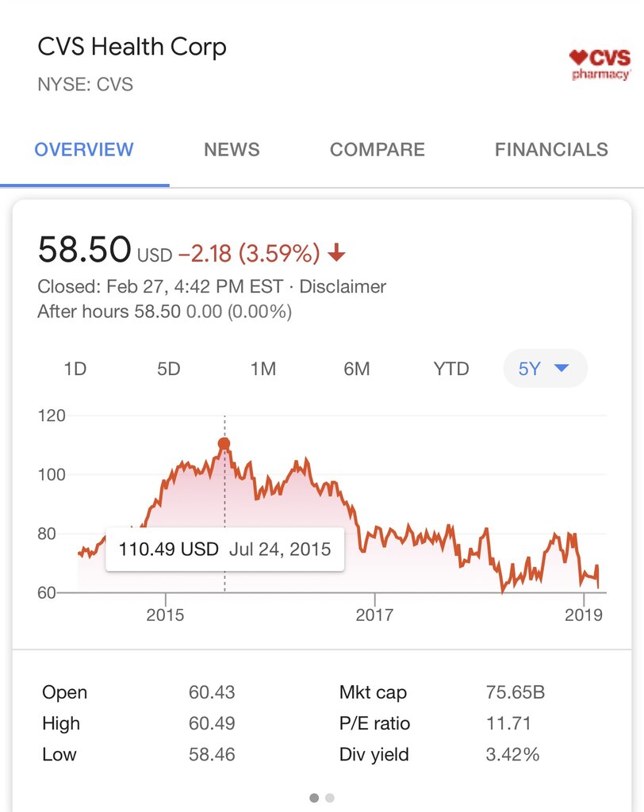
Task: Open the NEWS tab
Action: (232, 150)
